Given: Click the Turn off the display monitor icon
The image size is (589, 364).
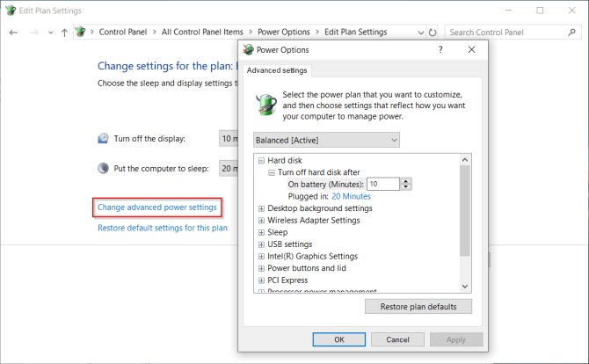Looking at the screenshot, I should click(104, 139).
